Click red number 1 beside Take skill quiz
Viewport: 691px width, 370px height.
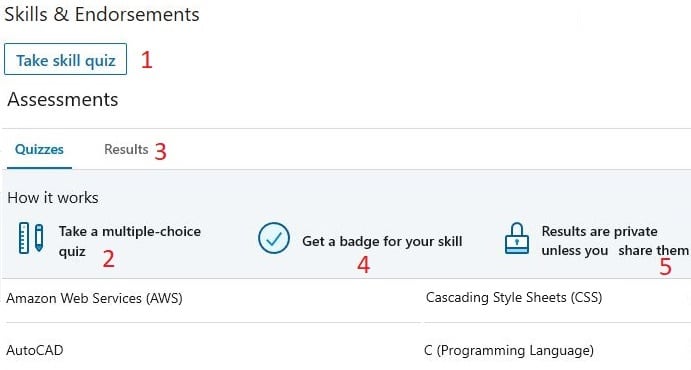point(147,59)
